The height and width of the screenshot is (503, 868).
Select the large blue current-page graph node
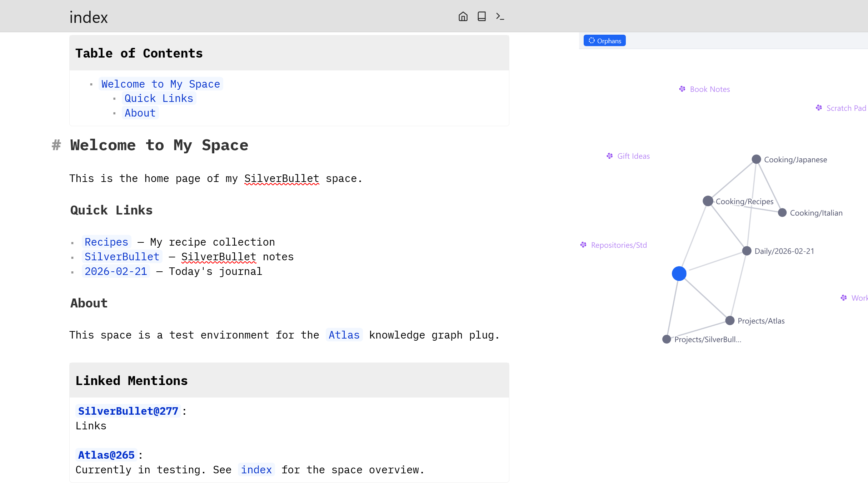click(x=679, y=273)
